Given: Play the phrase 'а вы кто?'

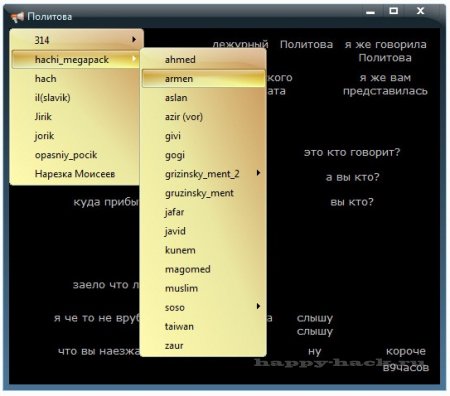Looking at the screenshot, I should [x=353, y=177].
